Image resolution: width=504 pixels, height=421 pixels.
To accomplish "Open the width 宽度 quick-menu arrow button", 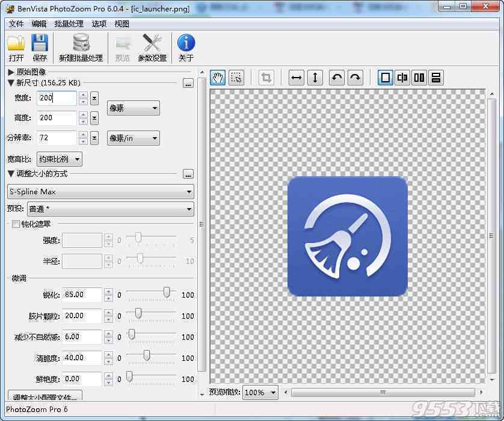I will (x=94, y=98).
